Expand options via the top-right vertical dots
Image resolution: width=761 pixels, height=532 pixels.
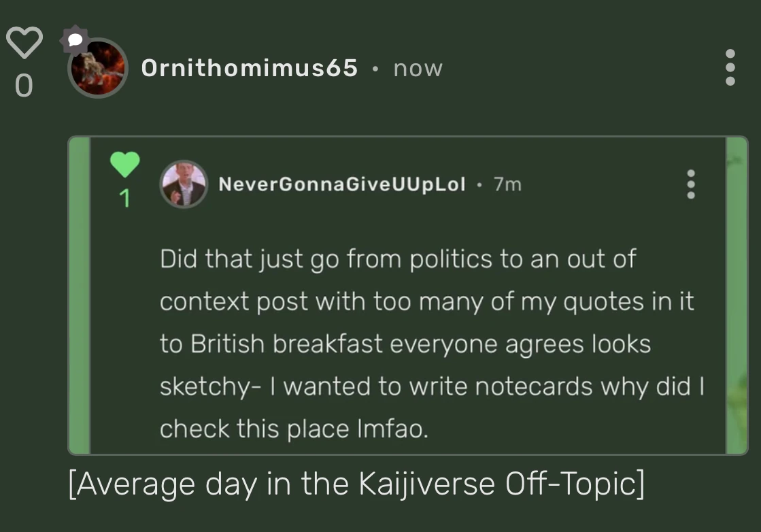(730, 68)
